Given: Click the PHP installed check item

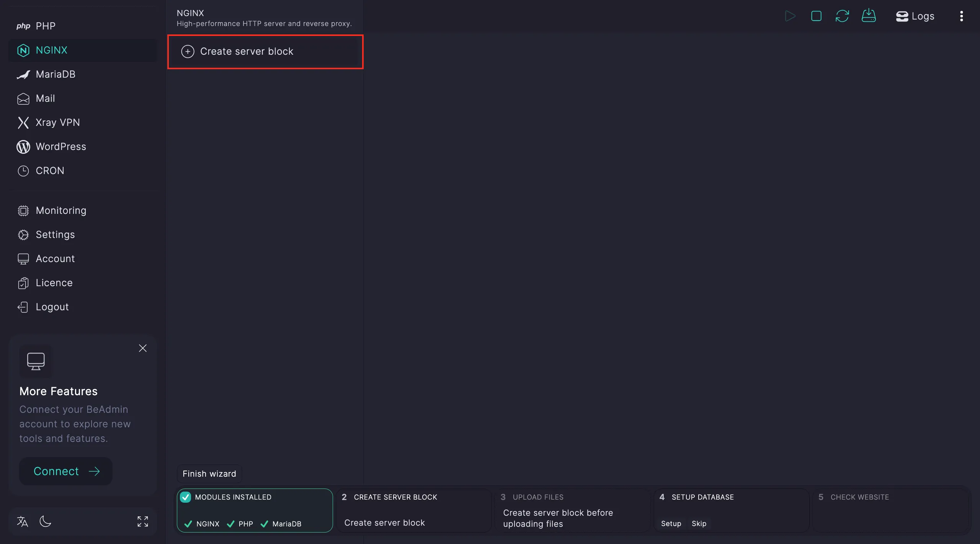Looking at the screenshot, I should coord(240,524).
